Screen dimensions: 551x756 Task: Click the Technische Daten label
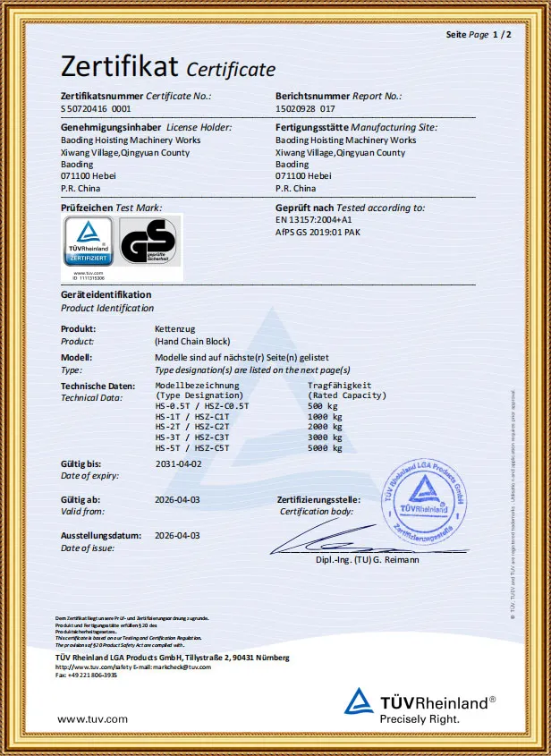pos(97,386)
